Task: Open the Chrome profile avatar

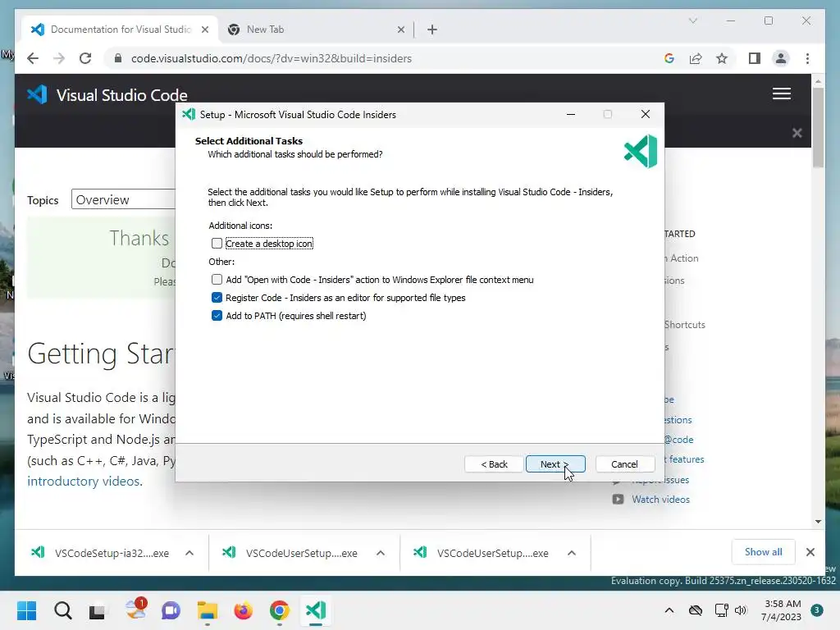Action: 781,58
